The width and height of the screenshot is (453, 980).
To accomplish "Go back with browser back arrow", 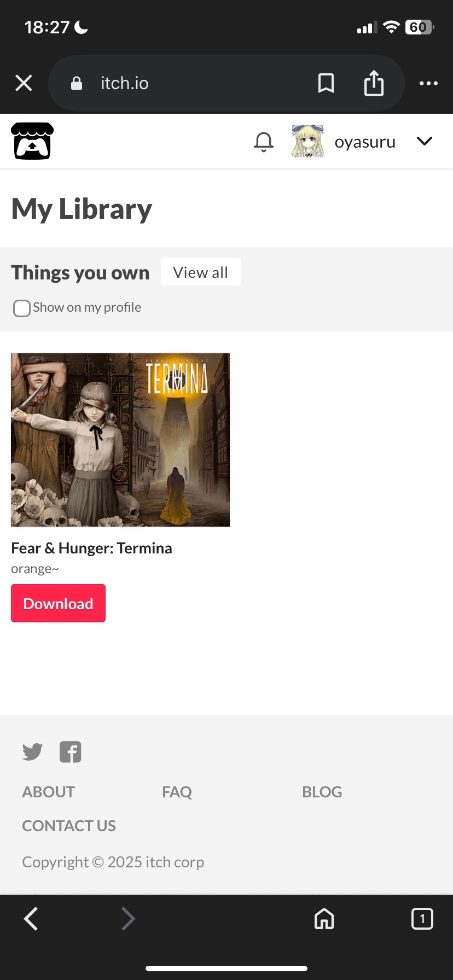I will click(x=31, y=919).
